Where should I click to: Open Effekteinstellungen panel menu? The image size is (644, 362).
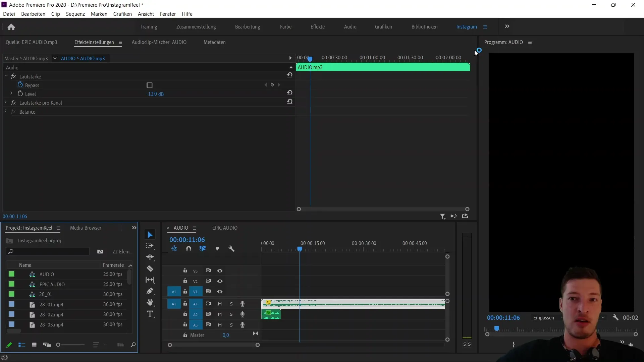[120, 42]
